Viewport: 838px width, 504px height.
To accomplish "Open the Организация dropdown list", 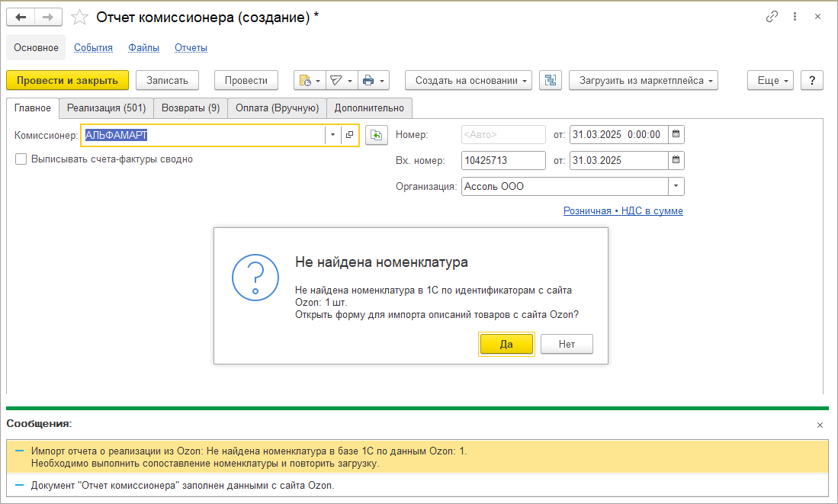I will click(674, 186).
